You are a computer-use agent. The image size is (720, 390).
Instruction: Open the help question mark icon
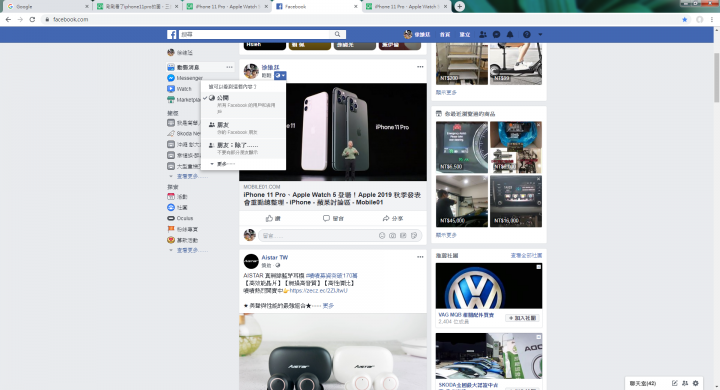point(527,34)
